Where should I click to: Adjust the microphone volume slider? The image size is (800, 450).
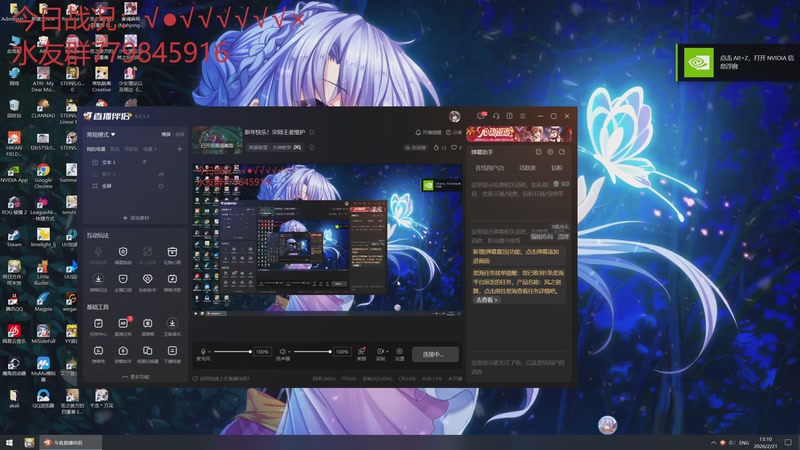pos(232,352)
